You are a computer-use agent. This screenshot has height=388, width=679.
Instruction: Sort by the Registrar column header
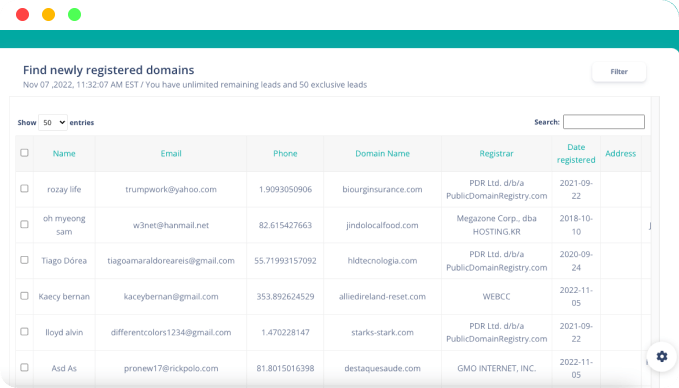(496, 154)
